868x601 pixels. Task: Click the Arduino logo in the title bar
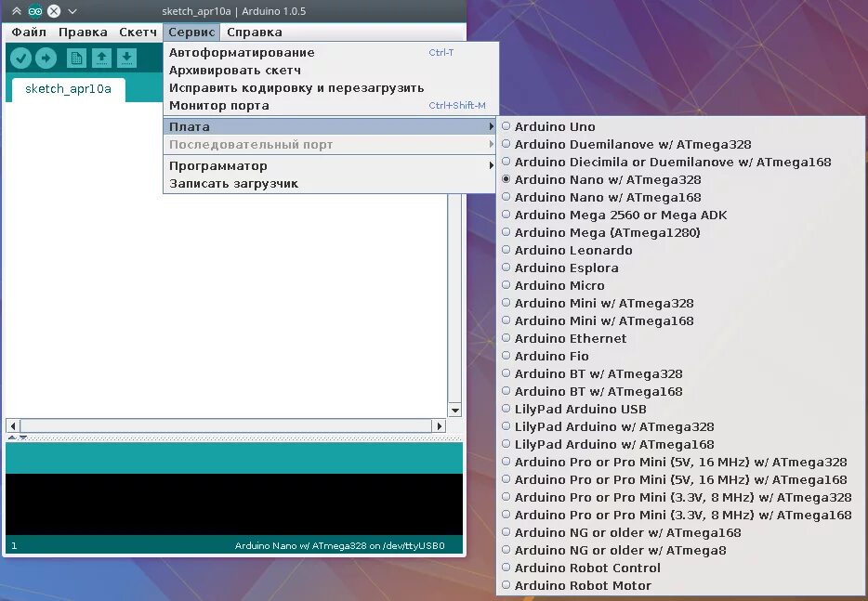coord(35,11)
